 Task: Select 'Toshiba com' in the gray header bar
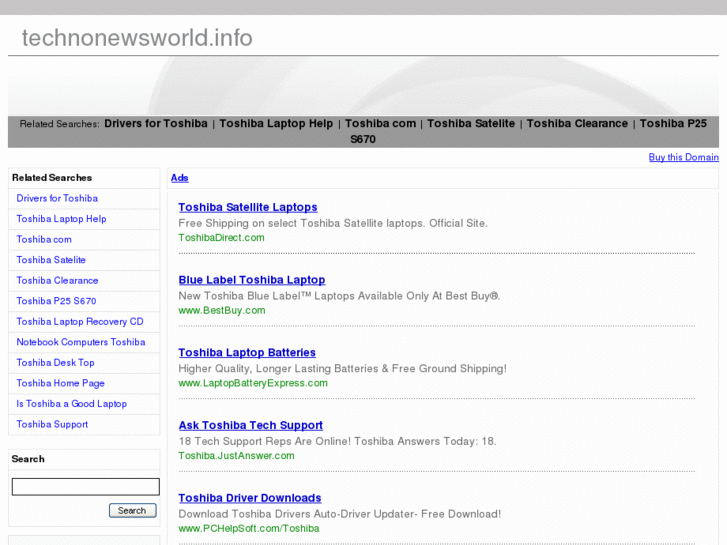tap(380, 123)
